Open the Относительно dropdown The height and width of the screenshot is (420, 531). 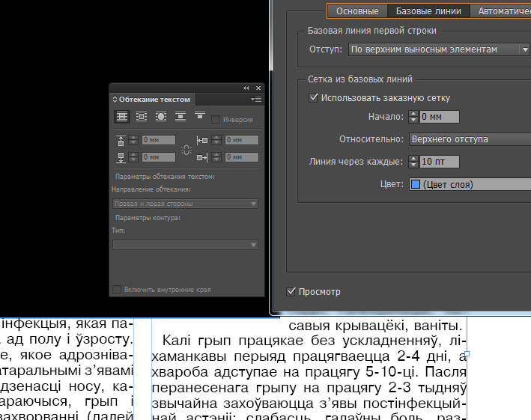[470, 139]
